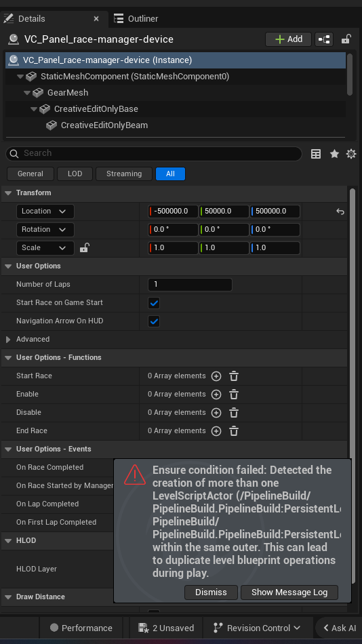Clear Disable array with trash icon
This screenshot has width=362, height=644.
point(234,413)
